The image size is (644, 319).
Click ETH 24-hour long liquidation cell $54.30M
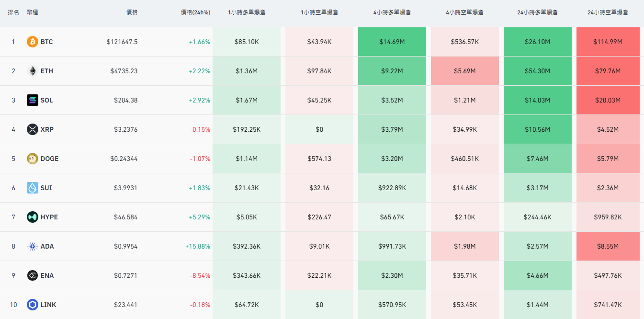click(x=537, y=71)
